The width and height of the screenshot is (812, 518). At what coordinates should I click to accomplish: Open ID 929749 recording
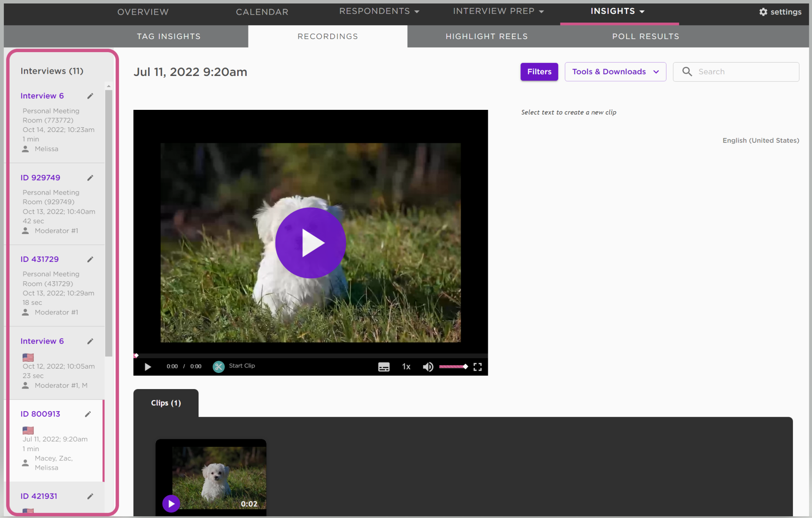40,178
